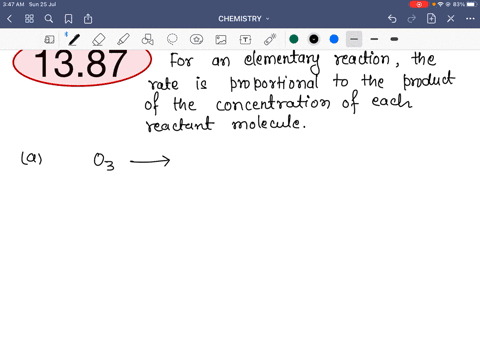
Task: Select the Highlighter tool
Action: (123, 40)
